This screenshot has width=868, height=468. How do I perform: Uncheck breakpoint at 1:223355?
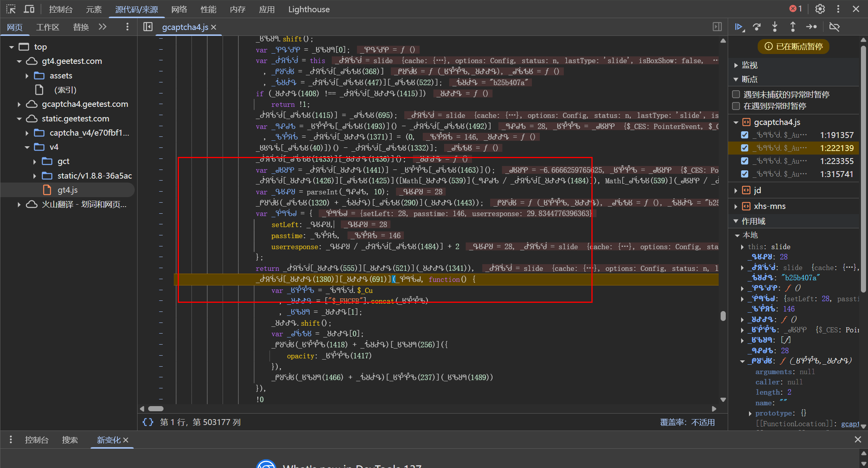click(745, 161)
